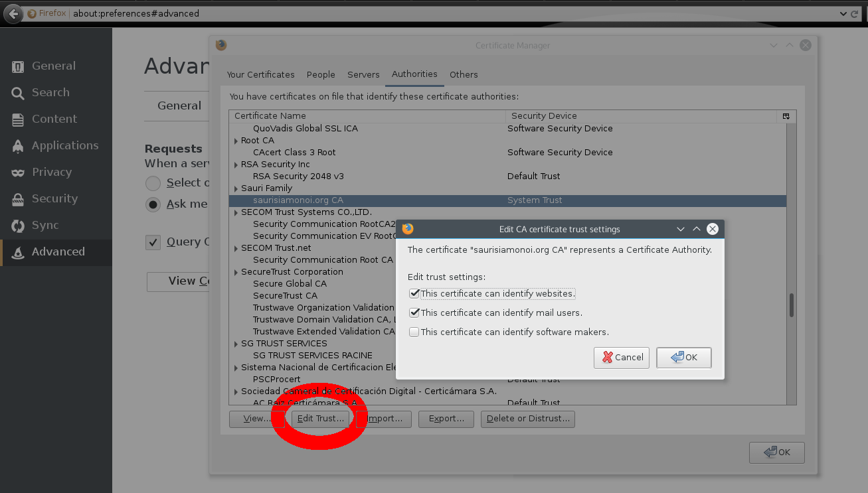Screen dimensions: 868x493
Task: Collapse the Sauri Family group
Action: [236, 188]
